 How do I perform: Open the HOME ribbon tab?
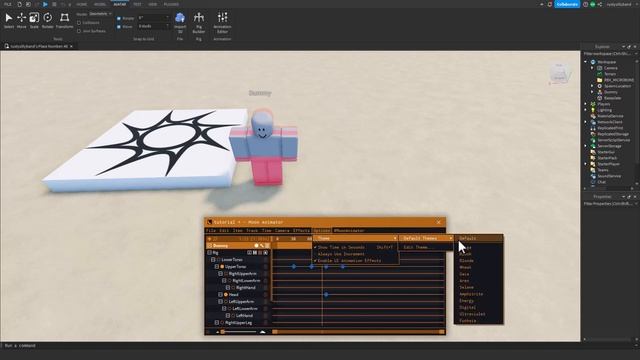[x=82, y=4]
